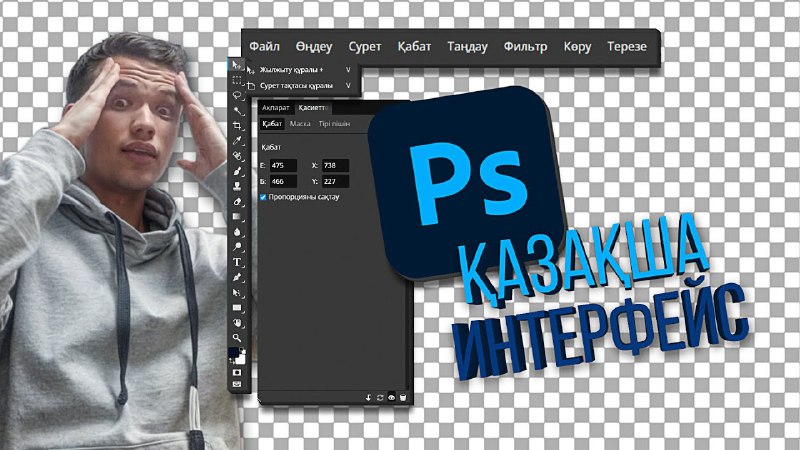This screenshot has width=800, height=450.
Task: Toggle Quick Mask mode icon
Action: [237, 372]
